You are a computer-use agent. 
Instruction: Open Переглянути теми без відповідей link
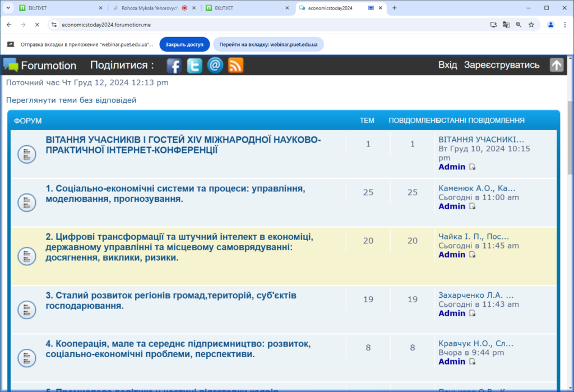(71, 100)
